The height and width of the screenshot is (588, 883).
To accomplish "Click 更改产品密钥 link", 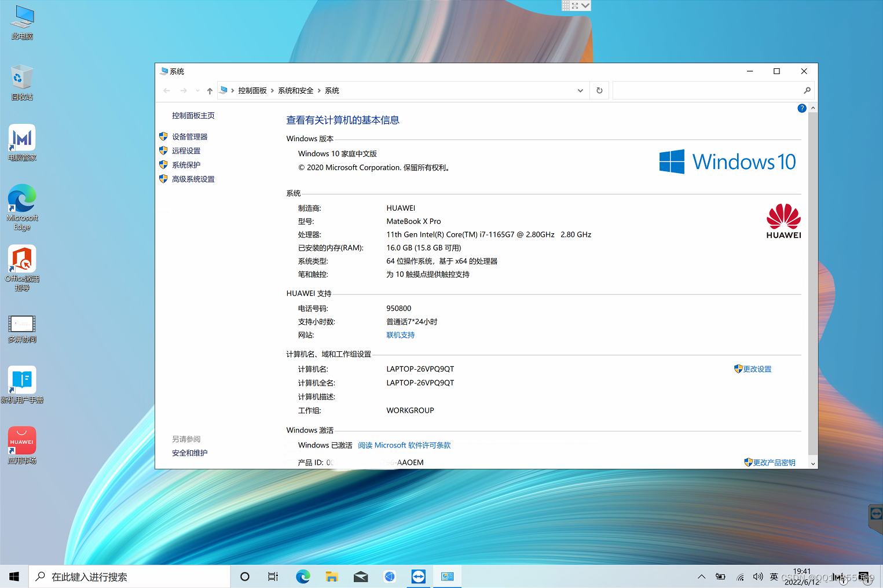I will point(774,462).
